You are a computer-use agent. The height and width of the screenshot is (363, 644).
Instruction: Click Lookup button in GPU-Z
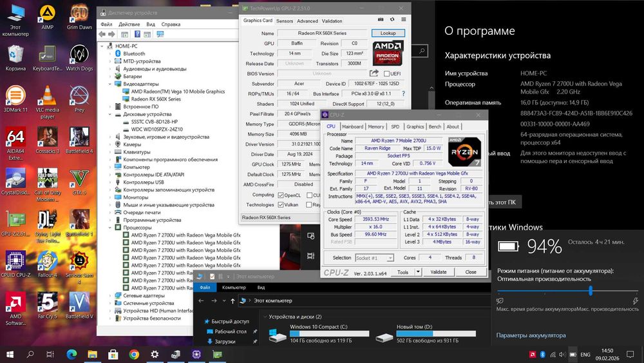tap(388, 33)
